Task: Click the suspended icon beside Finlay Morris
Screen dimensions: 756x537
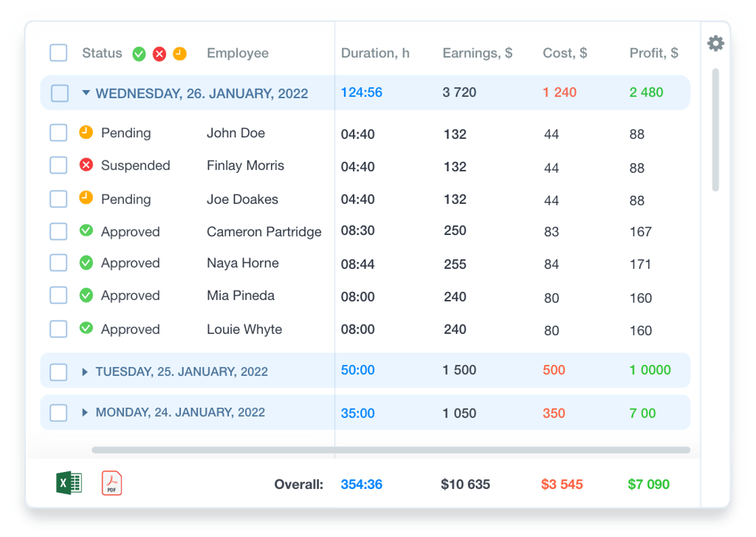Action: 86,165
